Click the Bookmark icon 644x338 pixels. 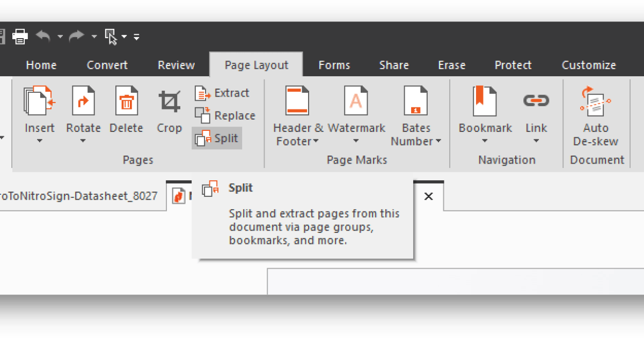pyautogui.click(x=485, y=100)
